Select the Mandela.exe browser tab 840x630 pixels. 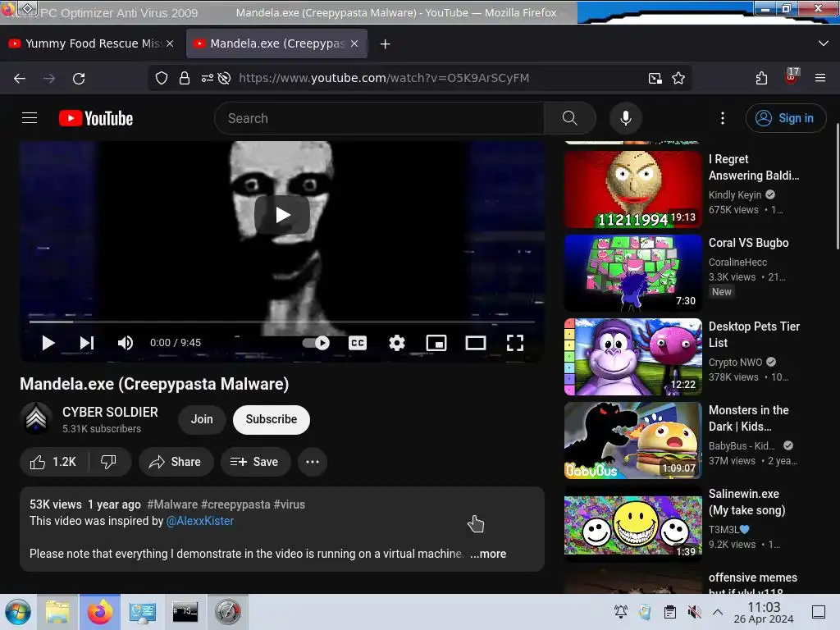tap(276, 43)
